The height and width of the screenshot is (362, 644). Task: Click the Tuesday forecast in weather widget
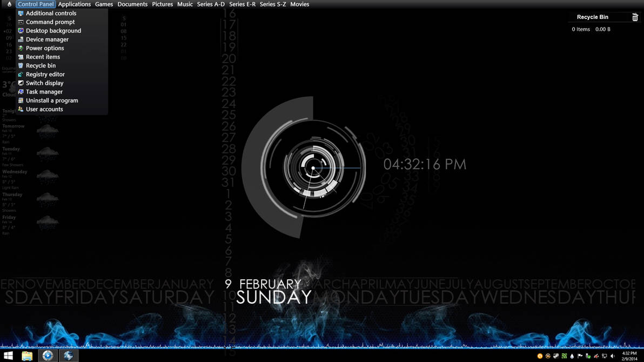click(31, 157)
